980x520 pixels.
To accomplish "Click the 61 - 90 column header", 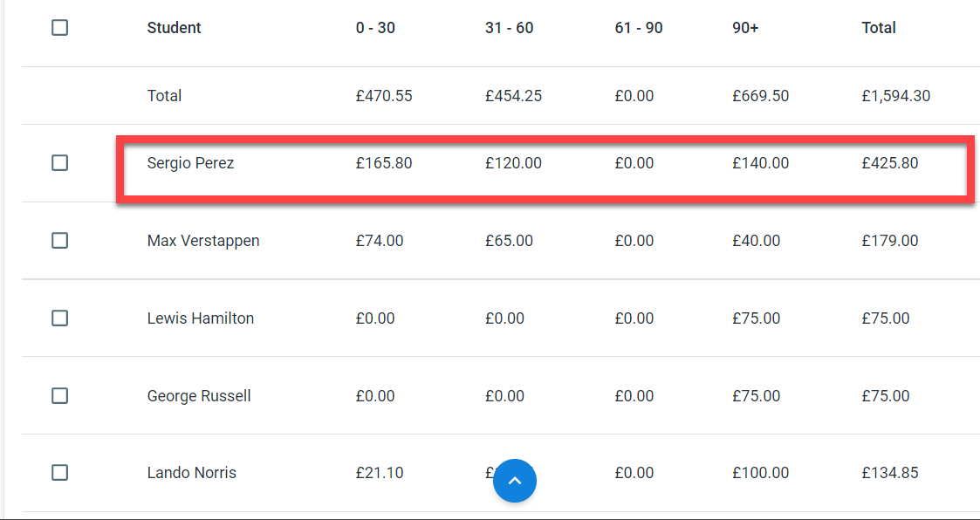I will [x=638, y=28].
